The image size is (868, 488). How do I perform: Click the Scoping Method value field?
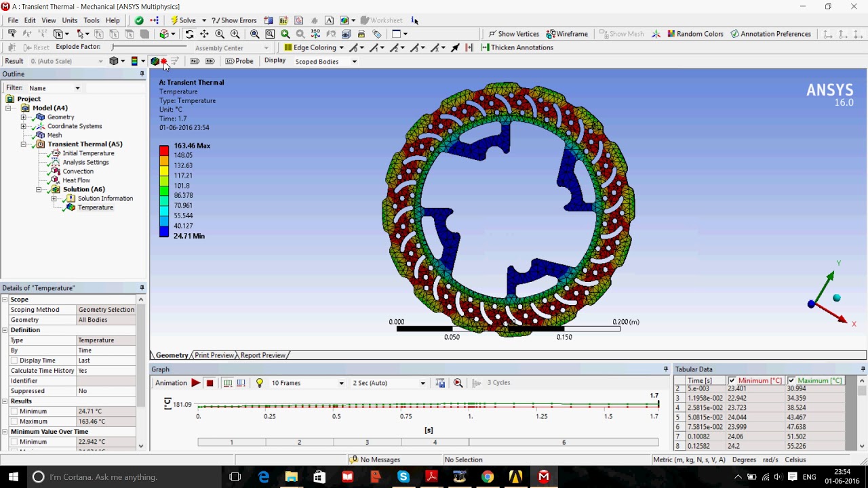(106, 310)
